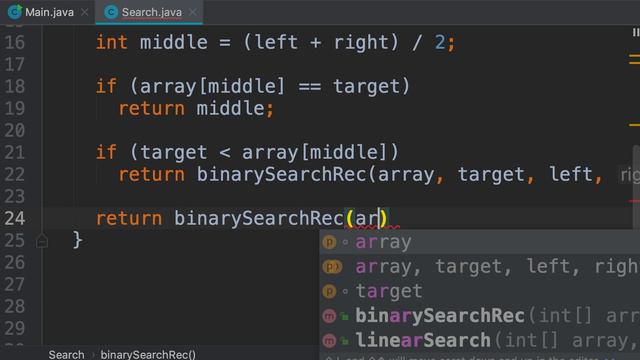Click 'if (target < array[middle])' on line 21
The image size is (640, 360).
coord(247,153)
